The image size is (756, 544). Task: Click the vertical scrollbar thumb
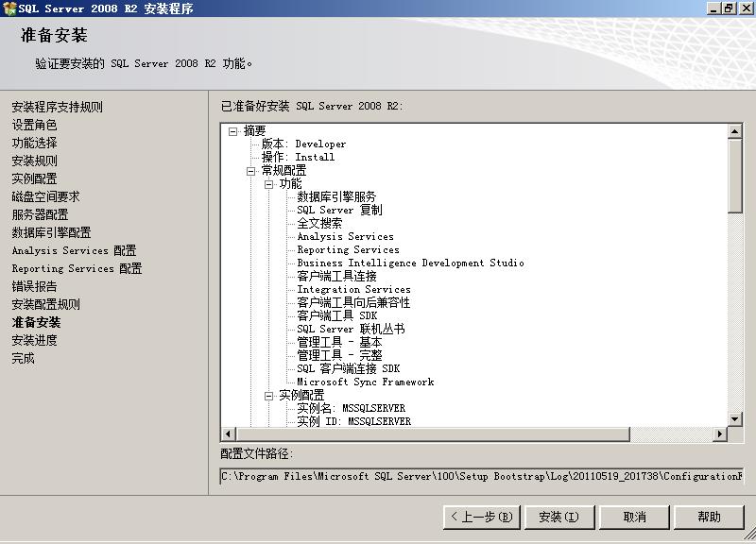pyautogui.click(x=735, y=176)
